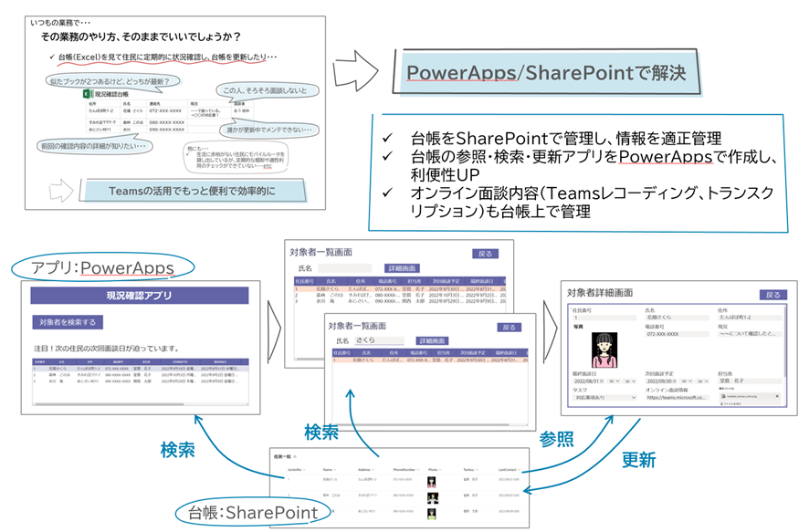Open 花畑さくら's photo in the SharePoint list
Screen dimensions: 809x532
(x=432, y=482)
